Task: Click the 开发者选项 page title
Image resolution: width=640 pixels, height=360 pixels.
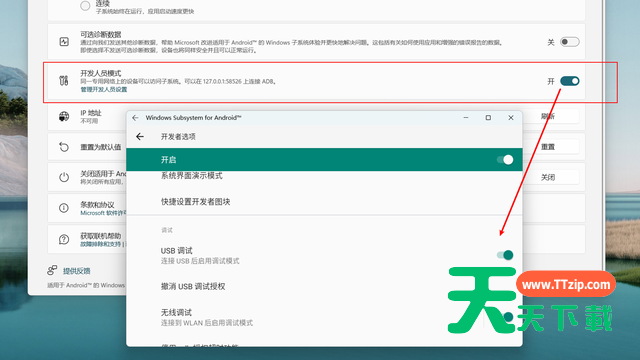Action: pos(178,136)
